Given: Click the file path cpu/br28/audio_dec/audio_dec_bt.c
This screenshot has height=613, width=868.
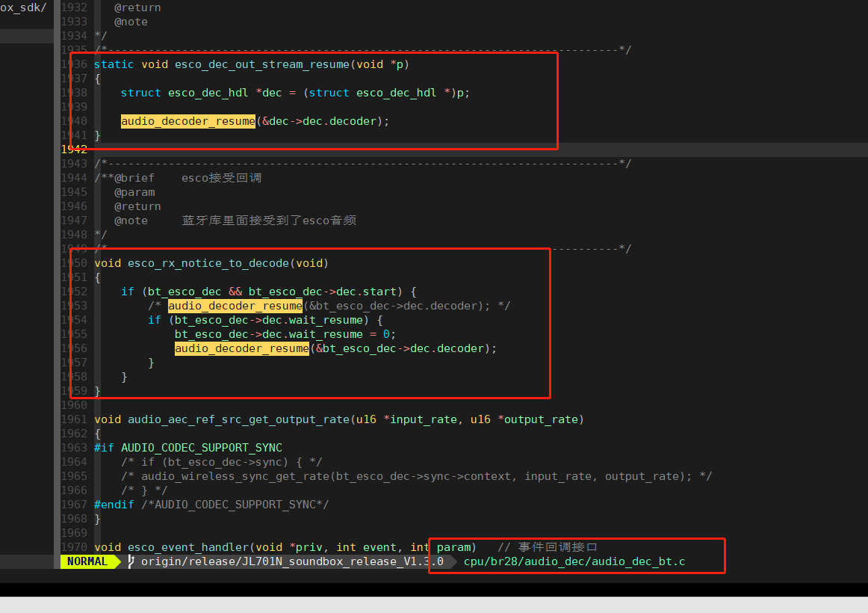Looking at the screenshot, I should click(574, 561).
